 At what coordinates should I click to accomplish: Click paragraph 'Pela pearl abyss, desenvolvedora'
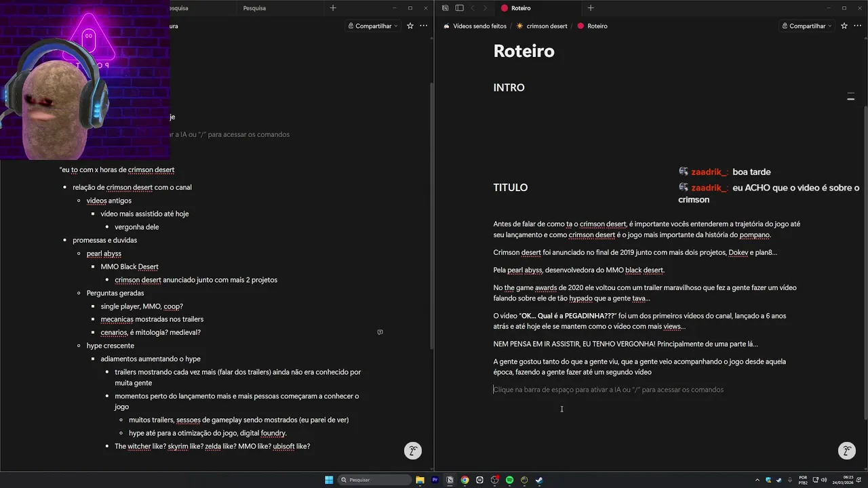[x=578, y=270]
